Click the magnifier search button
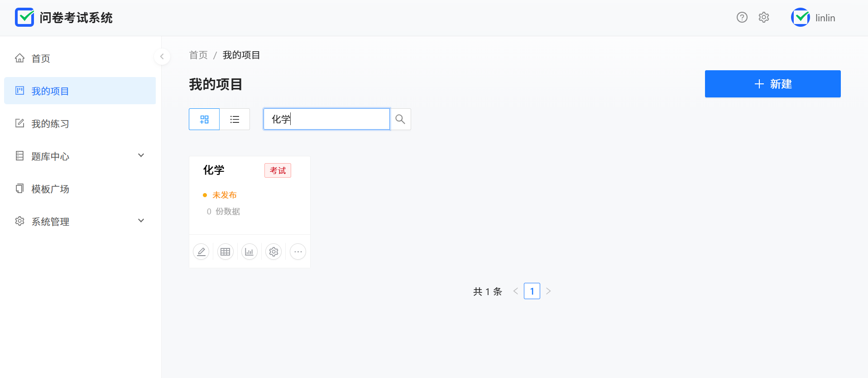The width and height of the screenshot is (868, 378). (400, 119)
